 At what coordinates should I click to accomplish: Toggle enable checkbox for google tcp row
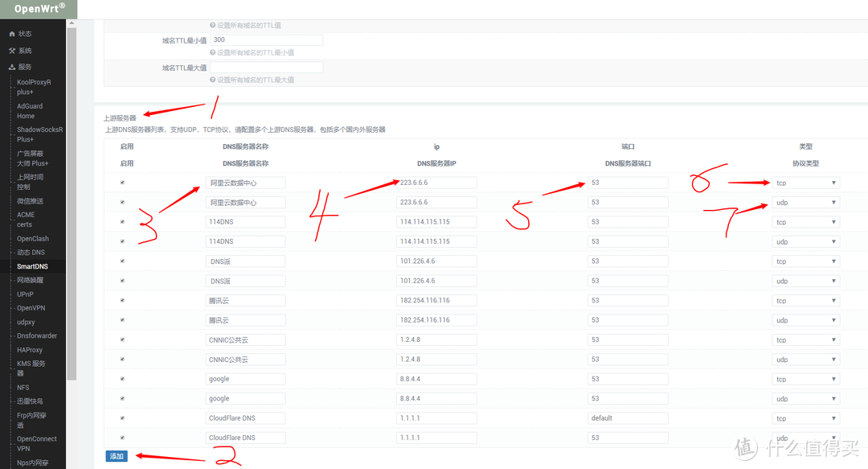(x=122, y=379)
